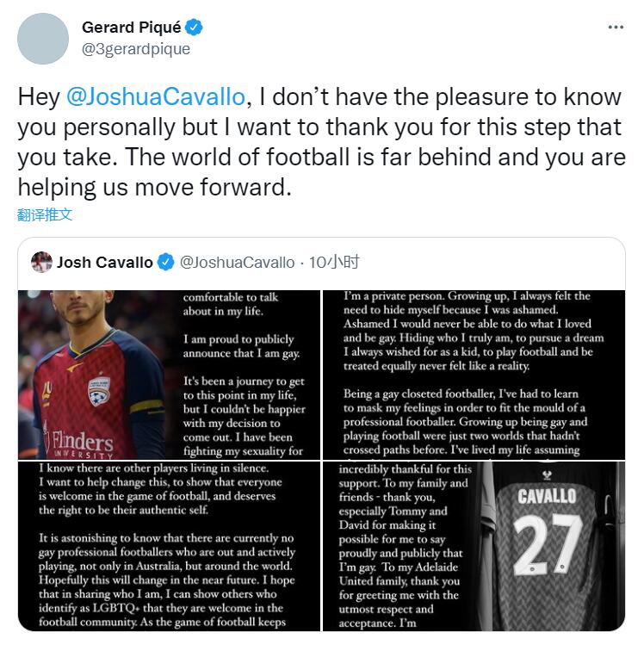Screen dimensions: 644x651
Task: Open the three-dot more options menu
Action: tap(616, 28)
